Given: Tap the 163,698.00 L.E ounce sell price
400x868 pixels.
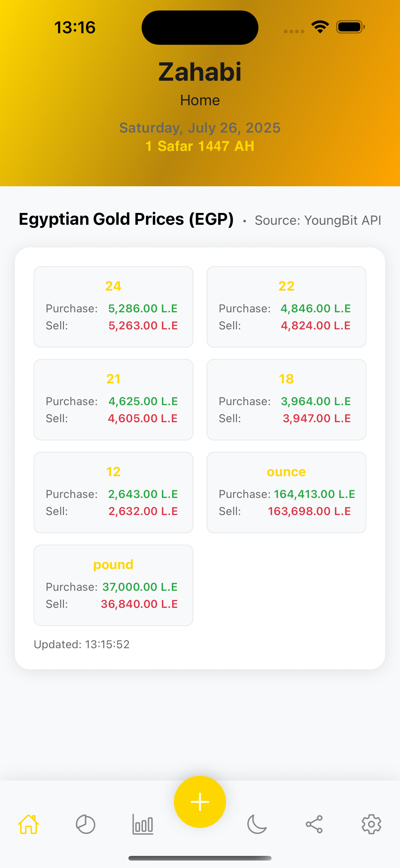Looking at the screenshot, I should pos(309,511).
